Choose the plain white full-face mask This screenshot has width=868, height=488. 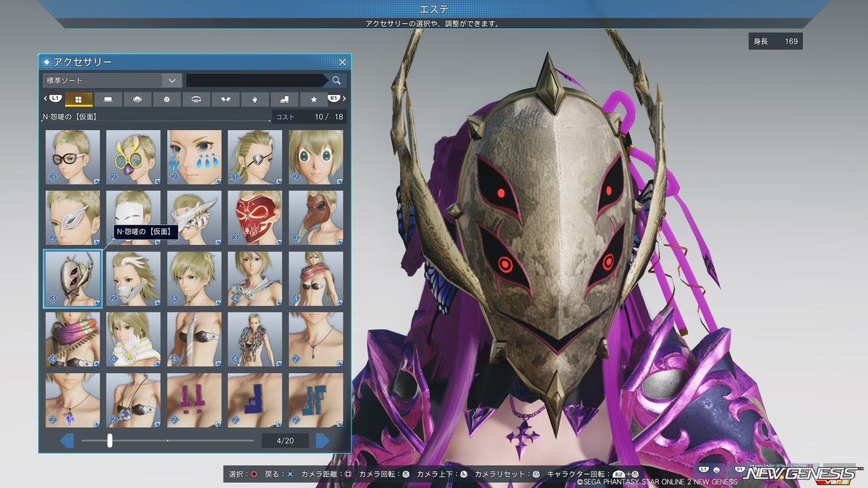(133, 210)
